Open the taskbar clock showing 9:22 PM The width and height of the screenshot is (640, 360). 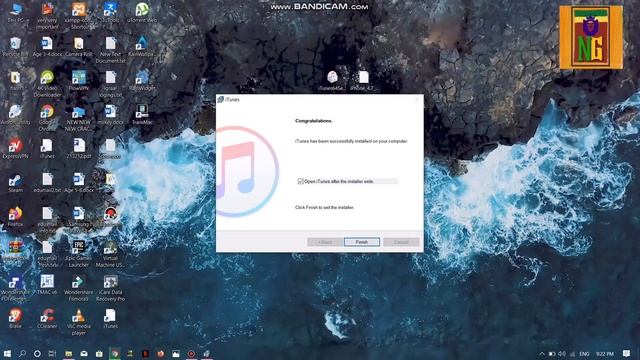click(604, 353)
